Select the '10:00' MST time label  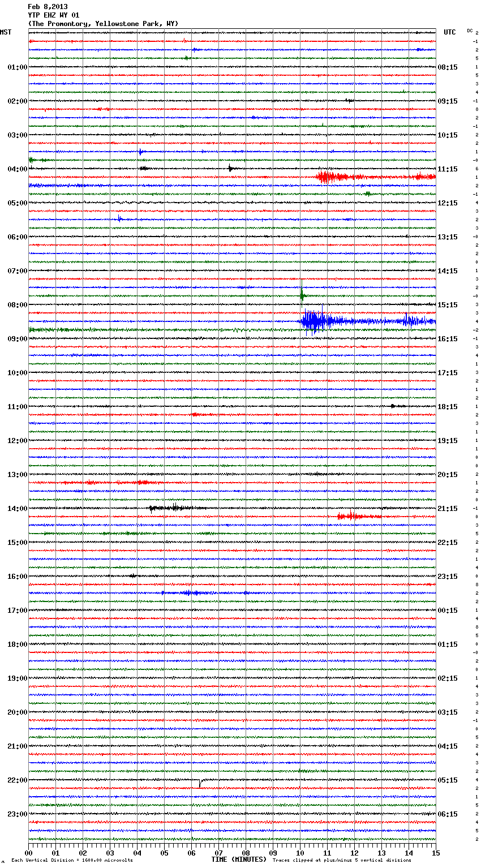pos(18,373)
